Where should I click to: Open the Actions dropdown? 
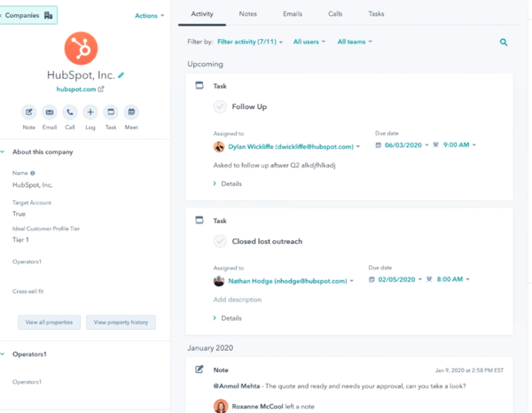(x=149, y=16)
